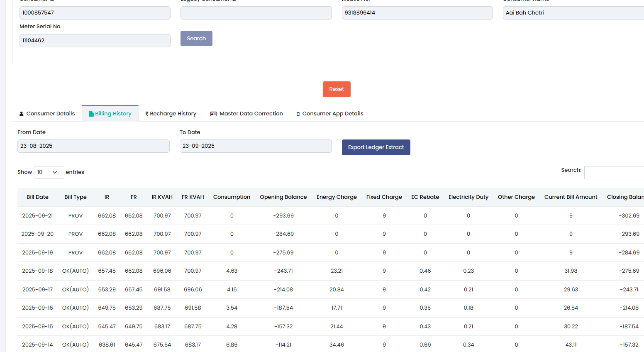Sort table by Consumption column header
This screenshot has height=352, width=644.
tap(232, 197)
